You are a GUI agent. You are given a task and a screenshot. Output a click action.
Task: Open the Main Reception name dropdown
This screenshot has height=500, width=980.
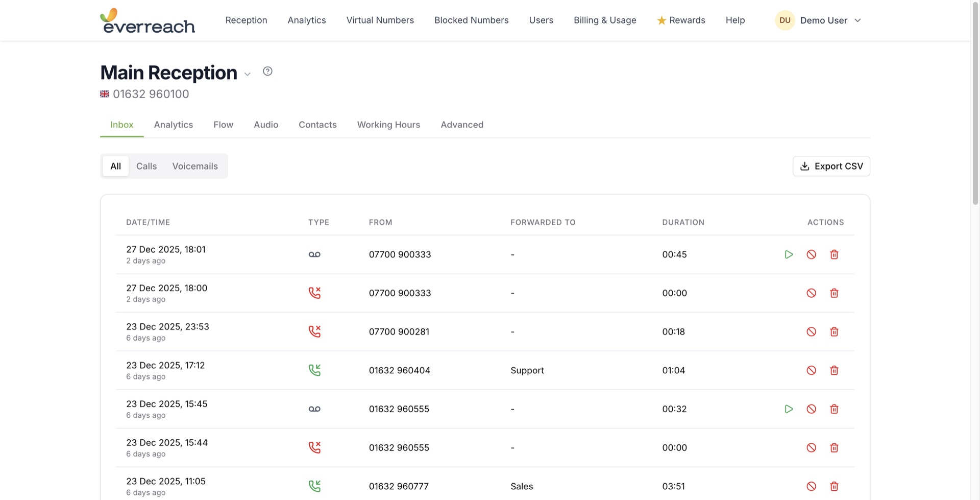[x=248, y=74]
